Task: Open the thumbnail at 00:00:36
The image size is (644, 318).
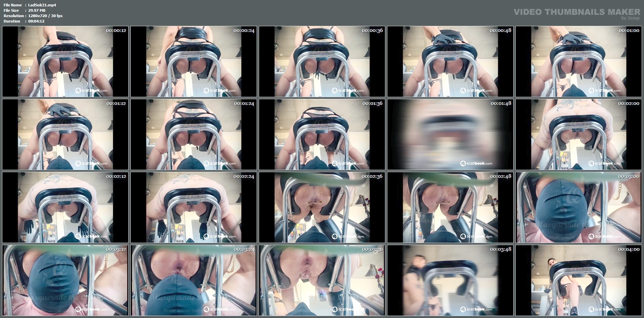Action: (x=322, y=62)
